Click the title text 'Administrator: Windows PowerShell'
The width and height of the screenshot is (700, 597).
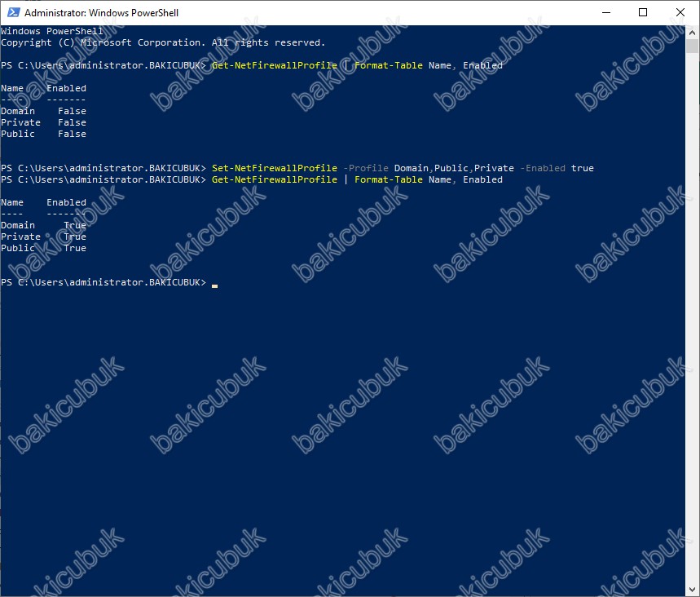[x=102, y=13]
